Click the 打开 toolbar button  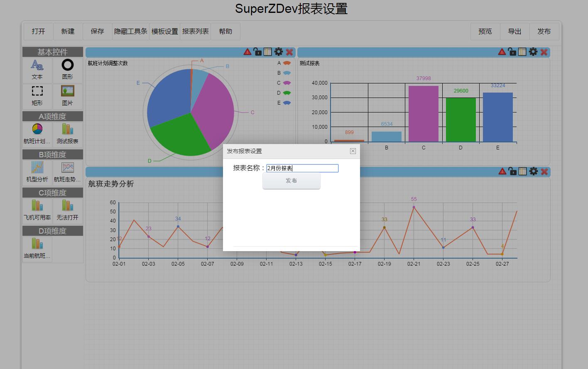38,32
